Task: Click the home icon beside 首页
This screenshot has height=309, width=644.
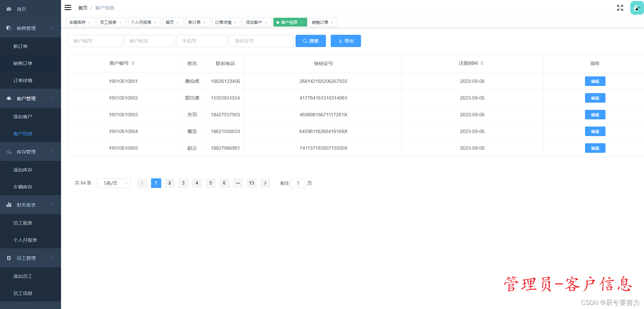Action: (9, 9)
